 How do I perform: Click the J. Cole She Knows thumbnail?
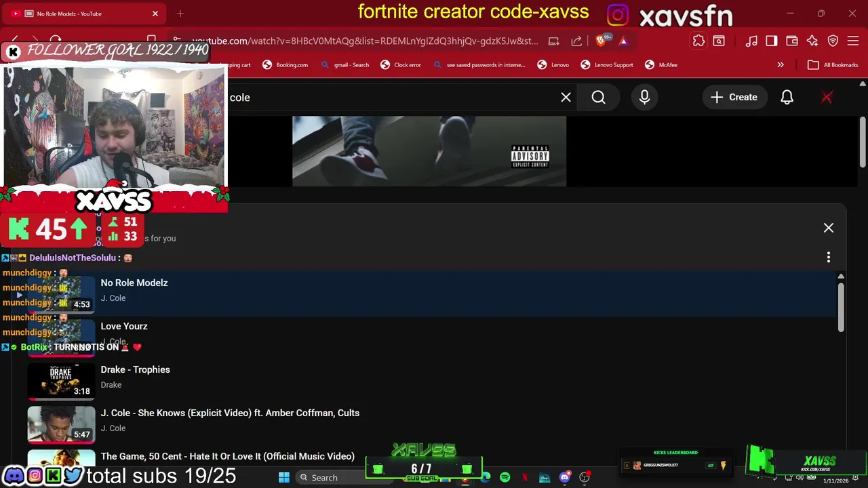tap(61, 424)
